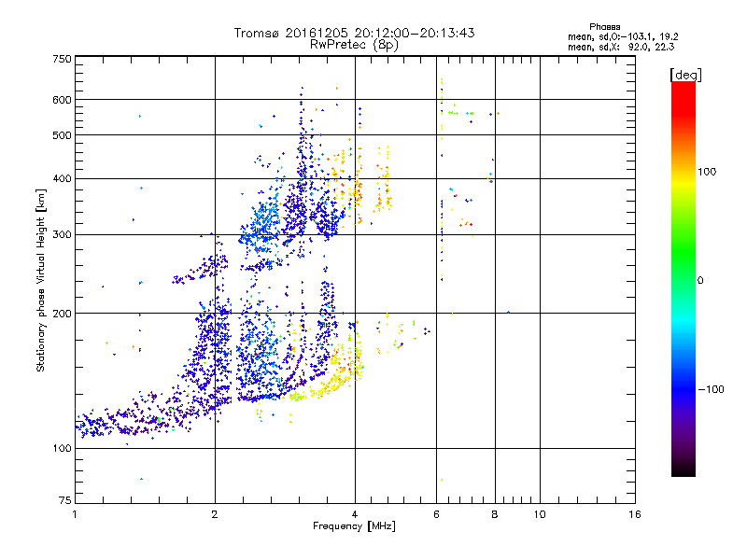Screen dimensions: 747x560
Task: Click the colorbar tick label '100'
Action: [x=707, y=172]
